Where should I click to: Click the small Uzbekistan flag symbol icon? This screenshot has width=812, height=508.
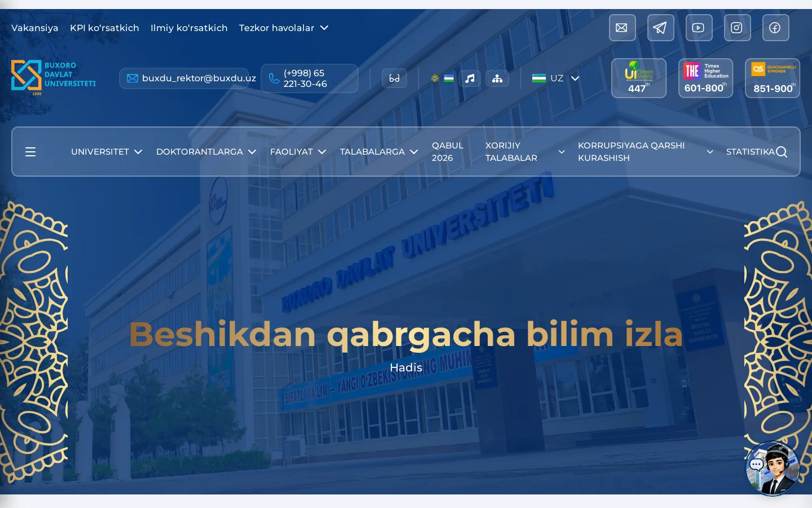click(449, 78)
